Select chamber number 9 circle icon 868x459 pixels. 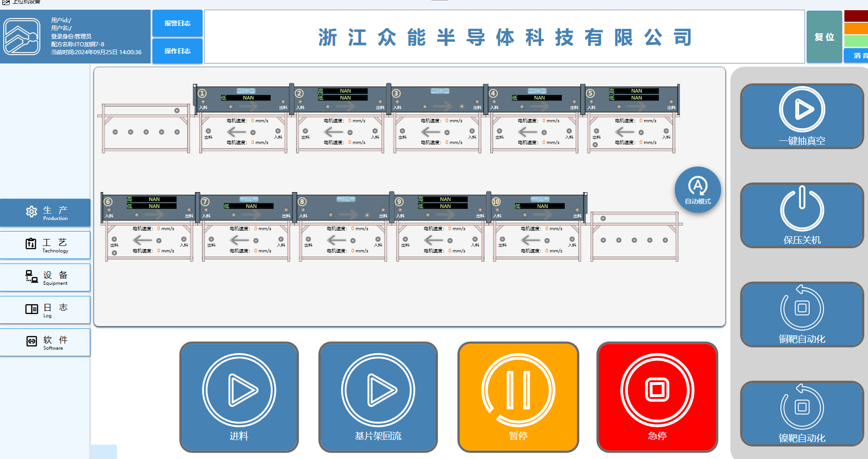(x=399, y=201)
